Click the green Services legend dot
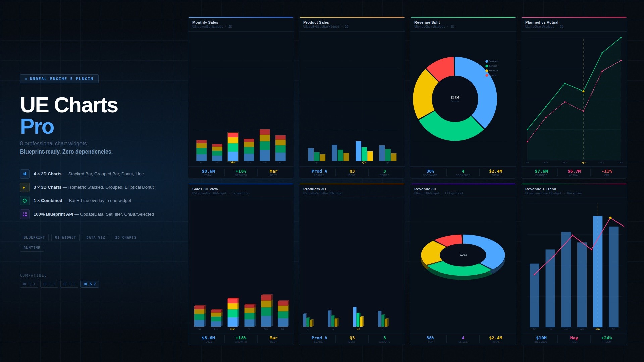This screenshot has height=362, width=644. 487,66
